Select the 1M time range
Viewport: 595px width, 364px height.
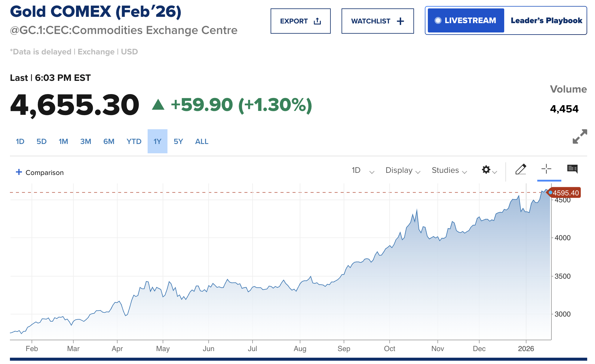click(63, 142)
